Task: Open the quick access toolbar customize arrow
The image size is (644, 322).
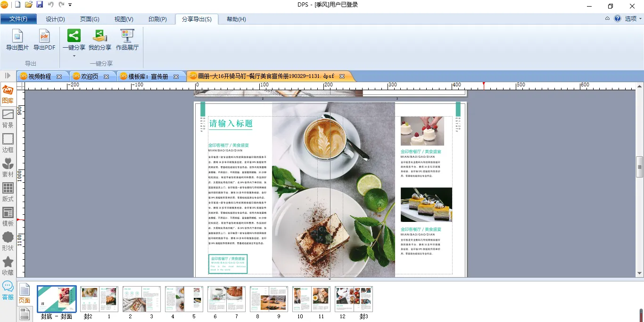Action: [x=70, y=5]
